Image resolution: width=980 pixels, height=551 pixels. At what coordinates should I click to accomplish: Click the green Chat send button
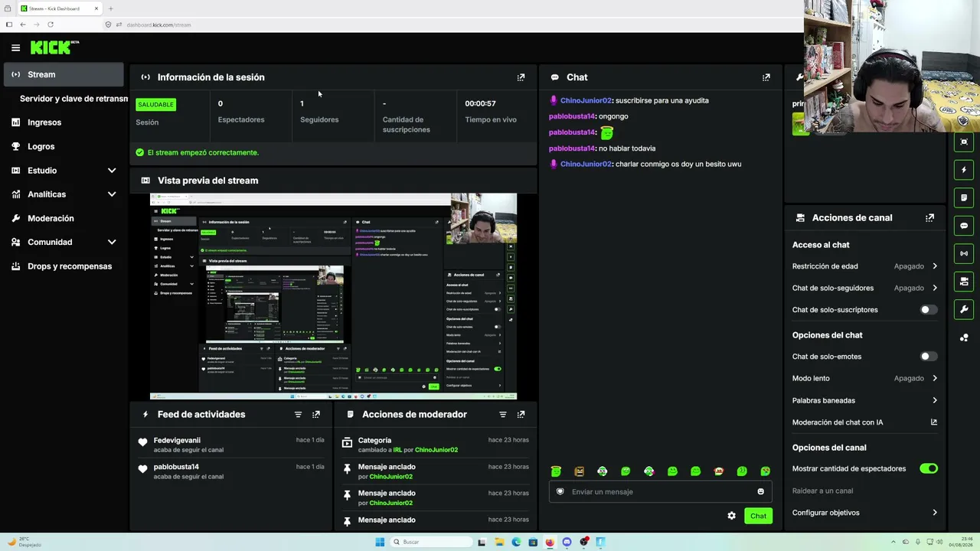click(758, 516)
